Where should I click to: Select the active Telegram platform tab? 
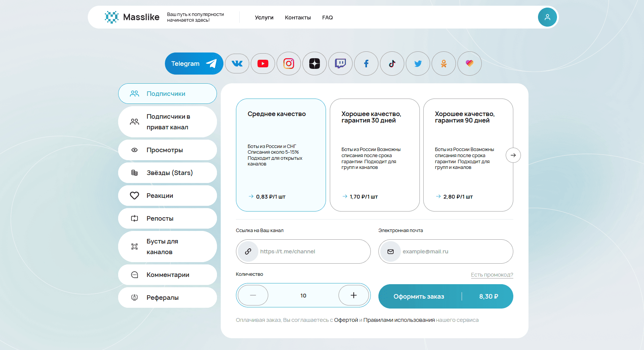(x=194, y=64)
